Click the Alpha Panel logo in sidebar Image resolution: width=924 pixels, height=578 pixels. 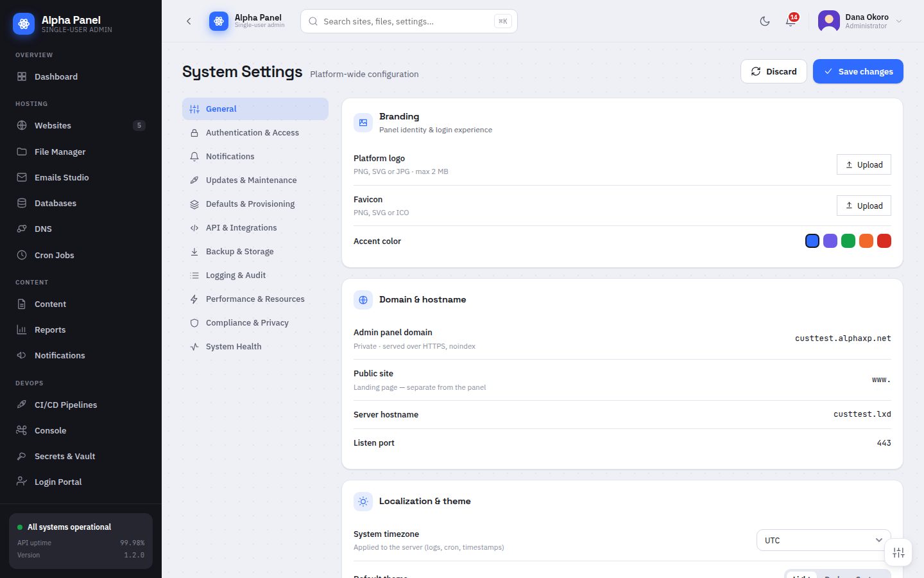[24, 24]
